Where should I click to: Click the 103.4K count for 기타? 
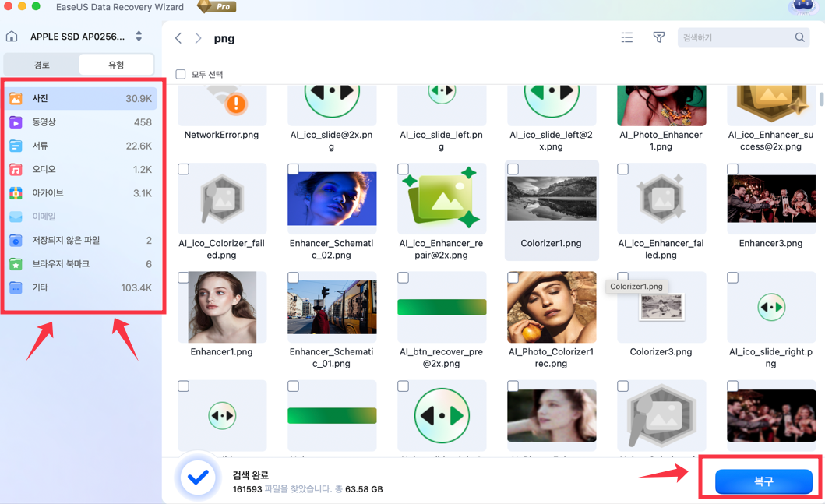point(136,287)
